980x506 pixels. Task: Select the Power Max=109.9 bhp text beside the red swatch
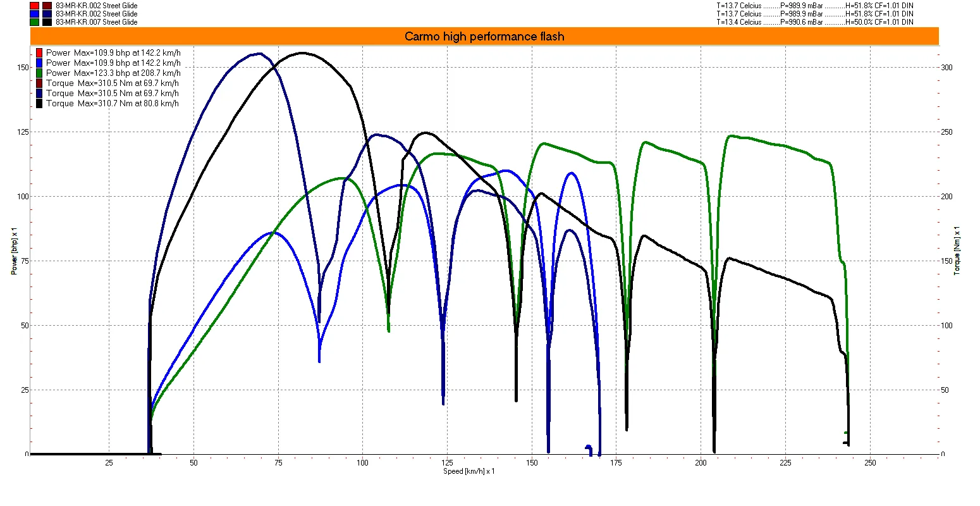[x=113, y=52]
